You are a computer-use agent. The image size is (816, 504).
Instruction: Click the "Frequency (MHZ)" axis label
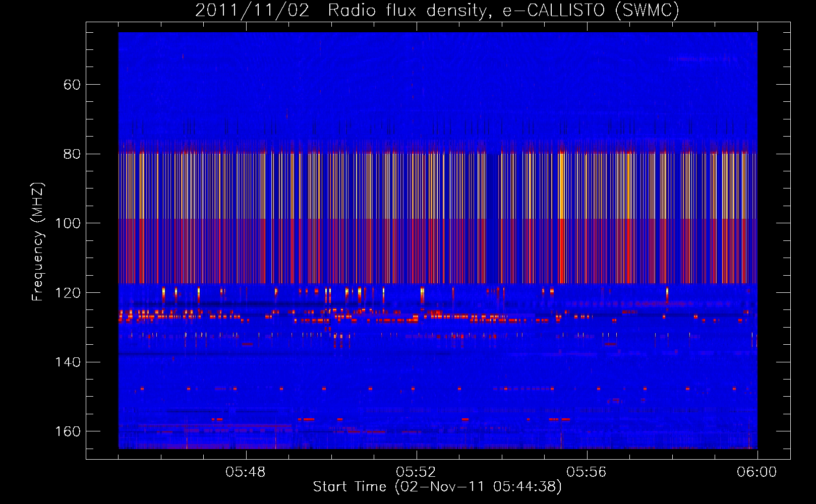38,242
